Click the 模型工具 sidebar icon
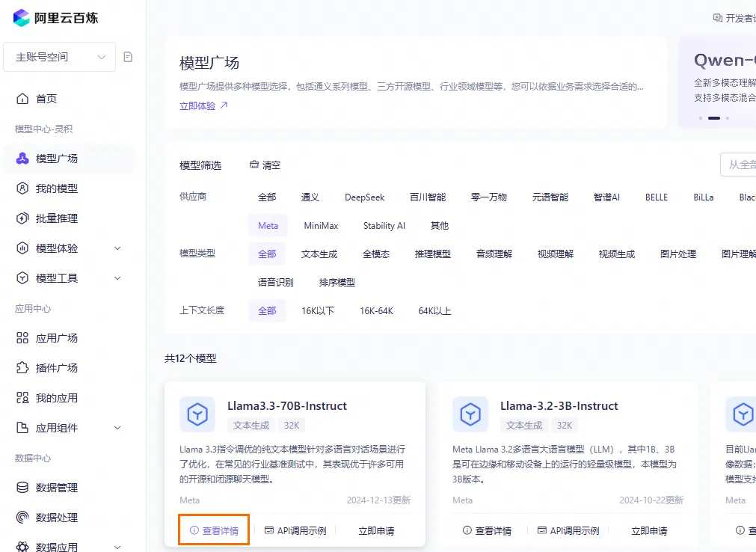Screen dimensions: 756x552 (x=22, y=278)
